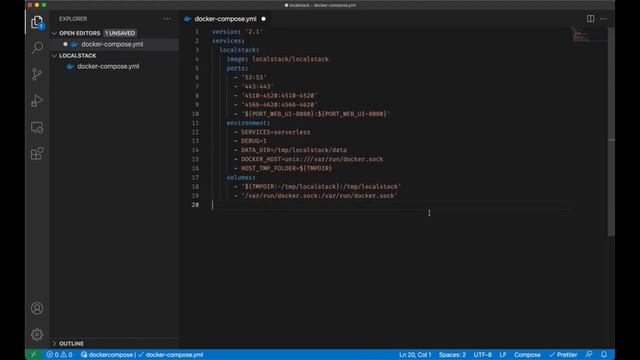Click image: localstack/localstack line
Screen dimensions: 640x360
pos(278,59)
